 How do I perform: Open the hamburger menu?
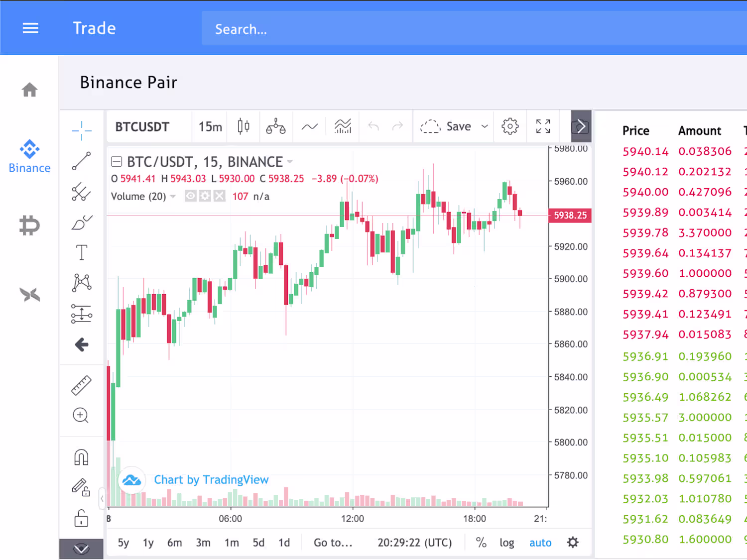coord(30,28)
